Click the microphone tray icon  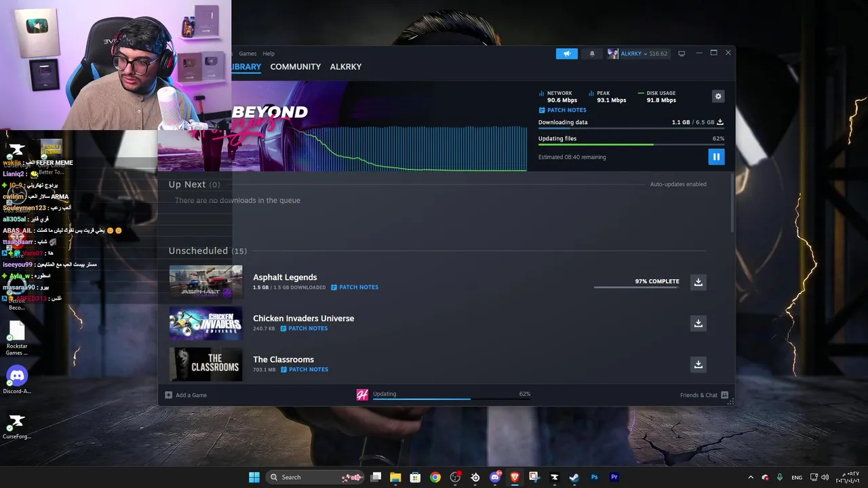coord(780,477)
